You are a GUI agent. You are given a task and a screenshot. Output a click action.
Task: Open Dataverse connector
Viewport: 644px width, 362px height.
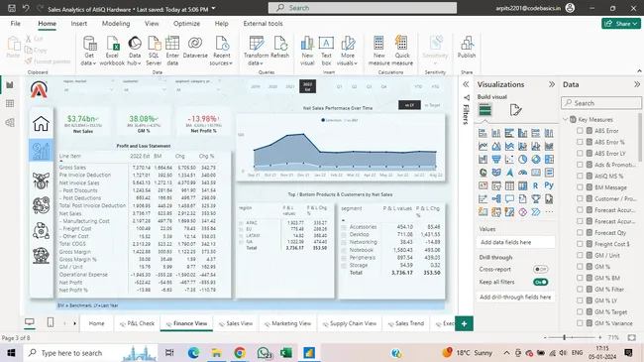[x=195, y=47]
